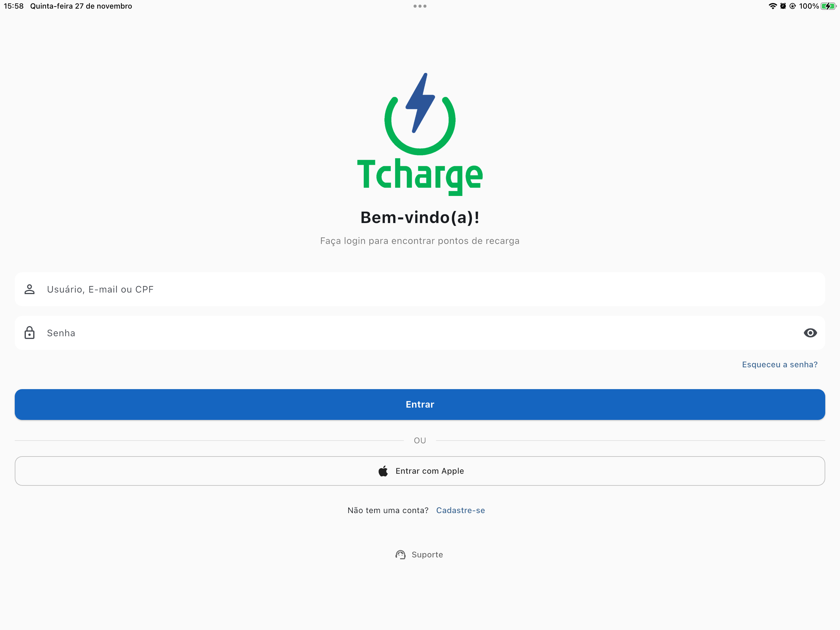Focus the Senha password field
The height and width of the screenshot is (630, 840).
pyautogui.click(x=420, y=333)
